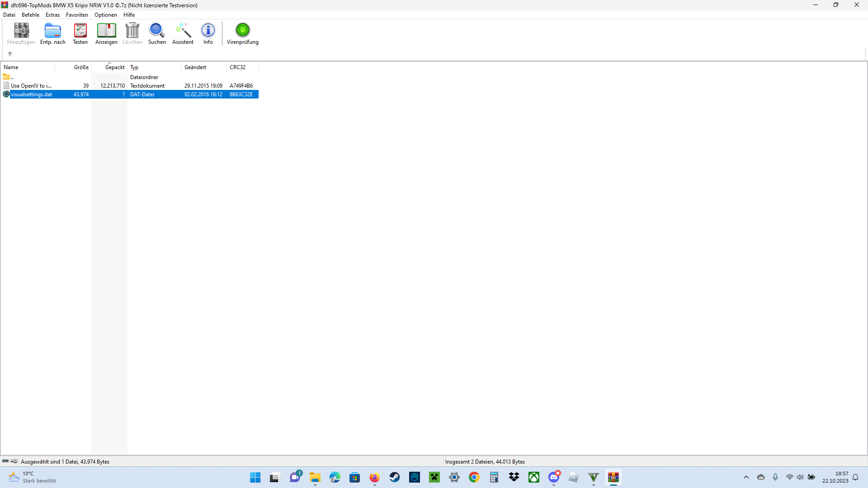The width and height of the screenshot is (868, 488).
Task: Click the Entp. nach extract icon
Action: coord(53,34)
